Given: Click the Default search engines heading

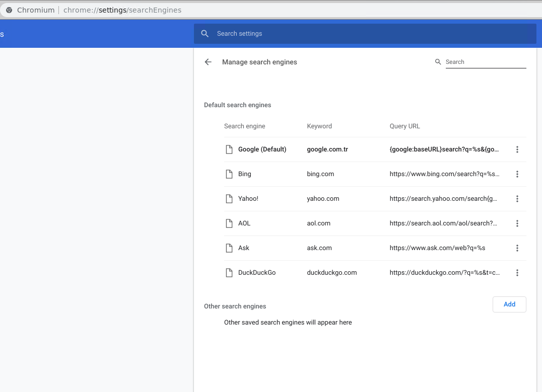Looking at the screenshot, I should 237,105.
